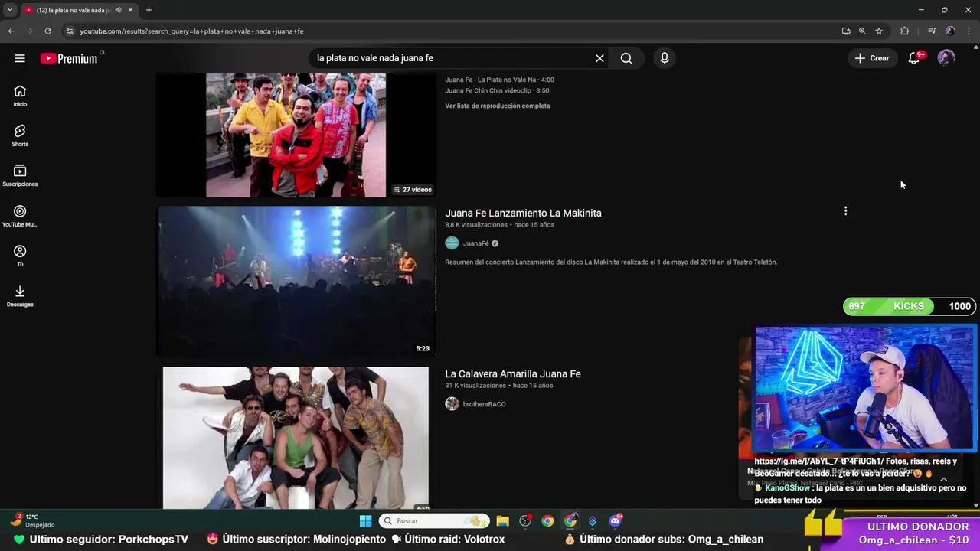
Task: Open the YouTube hamburger guide menu
Action: (x=20, y=58)
